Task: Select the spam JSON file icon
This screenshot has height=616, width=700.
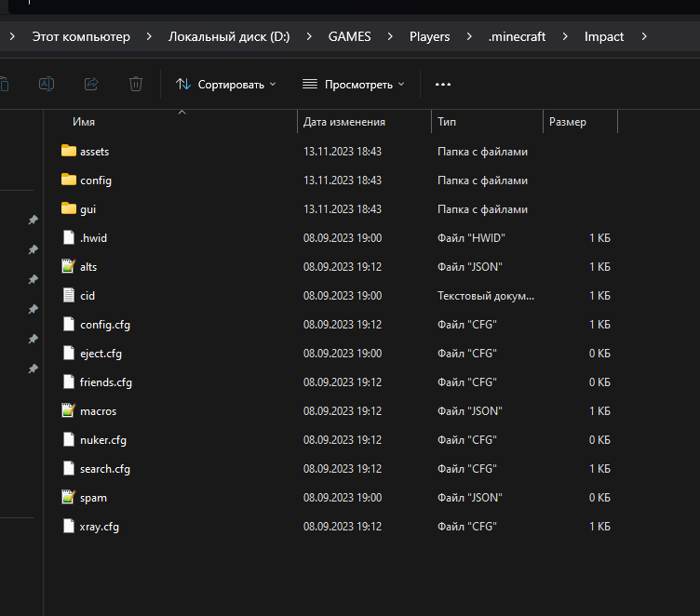Action: click(69, 497)
